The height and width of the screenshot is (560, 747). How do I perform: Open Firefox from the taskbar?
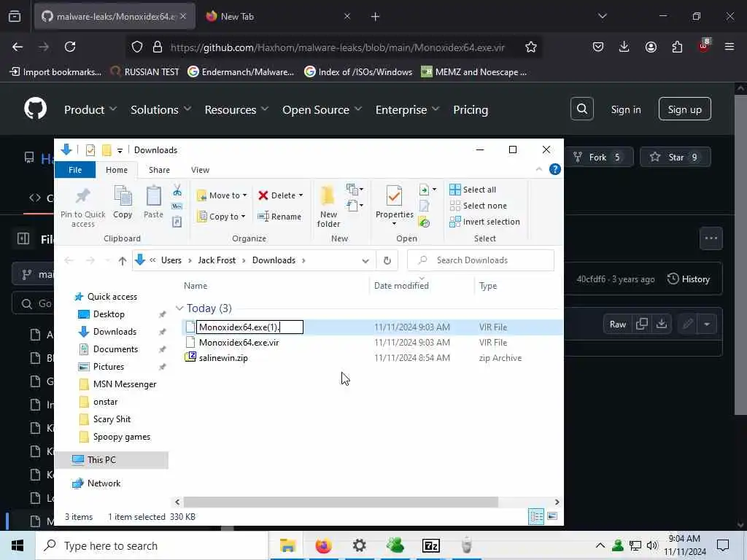click(323, 545)
